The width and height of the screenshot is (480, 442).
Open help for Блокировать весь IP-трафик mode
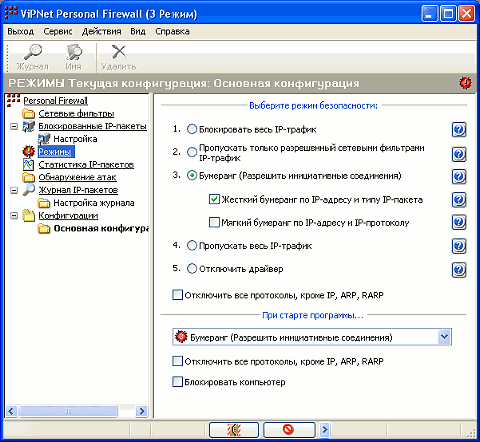click(459, 129)
